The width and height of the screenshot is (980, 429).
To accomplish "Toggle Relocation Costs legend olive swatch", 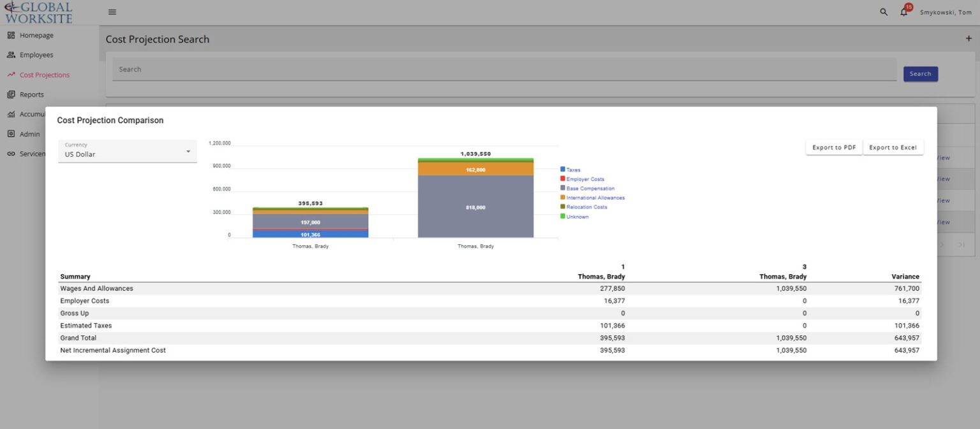I will pos(563,207).
